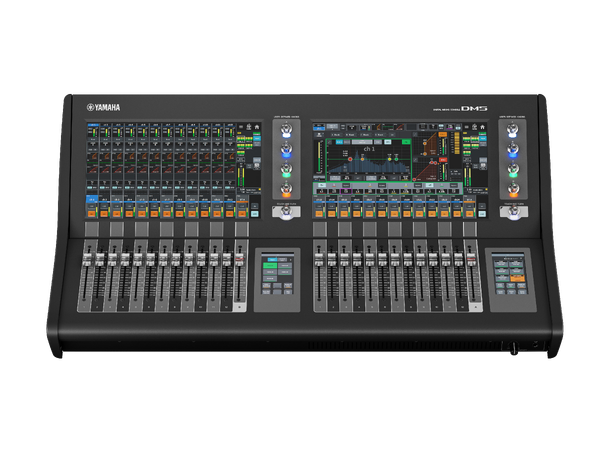The image size is (610, 450).
Task: Toggle ON button of first strip, right screen
Action: (x=319, y=213)
